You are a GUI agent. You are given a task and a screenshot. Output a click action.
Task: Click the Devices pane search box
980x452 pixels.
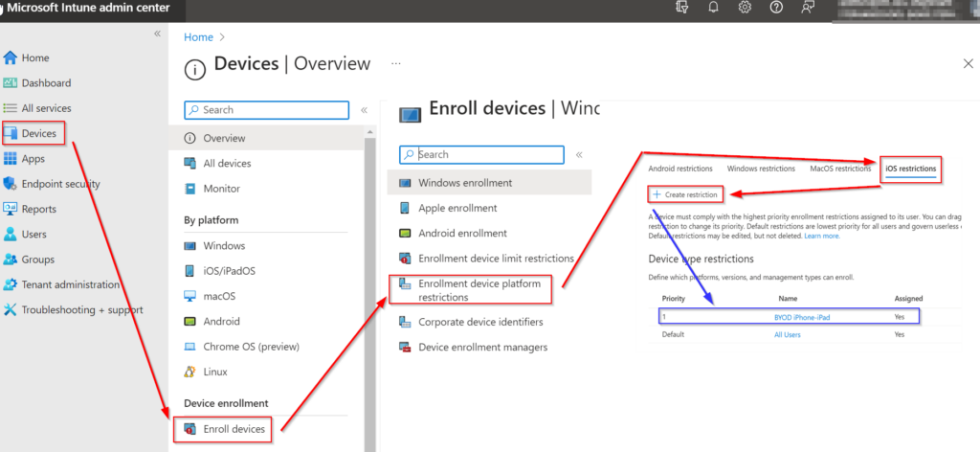click(267, 109)
